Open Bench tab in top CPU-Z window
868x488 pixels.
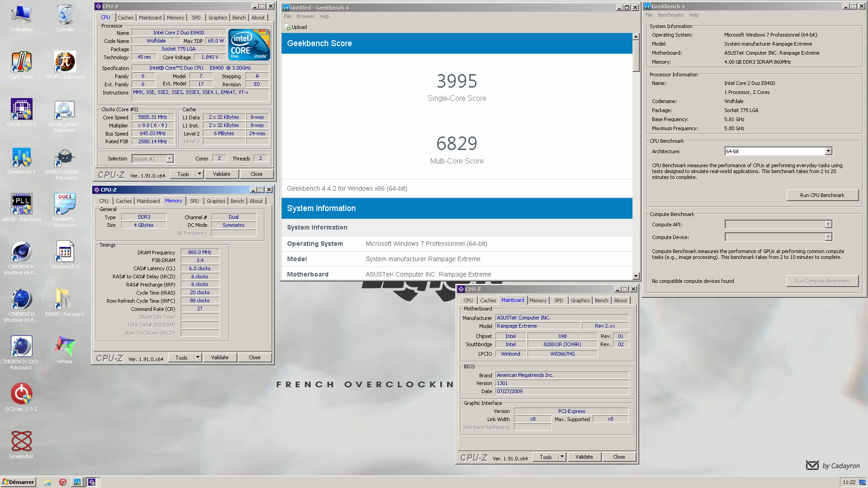239,18
